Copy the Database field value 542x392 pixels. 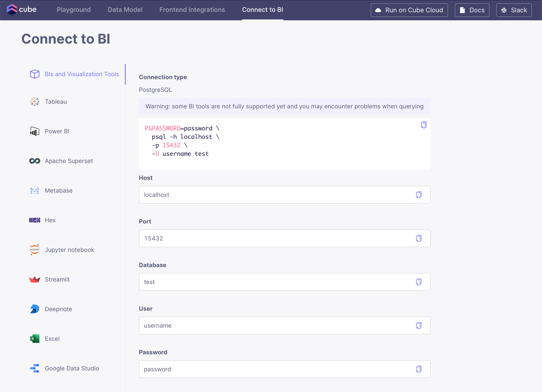tap(418, 282)
